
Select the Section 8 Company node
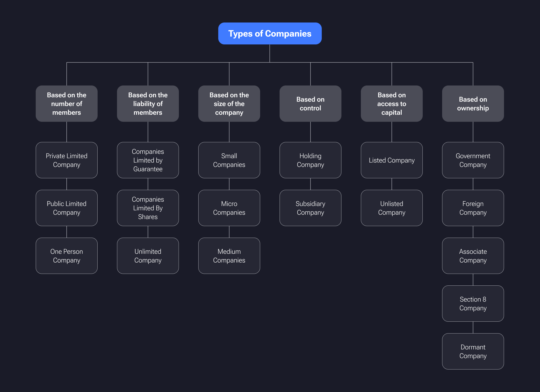473,303
